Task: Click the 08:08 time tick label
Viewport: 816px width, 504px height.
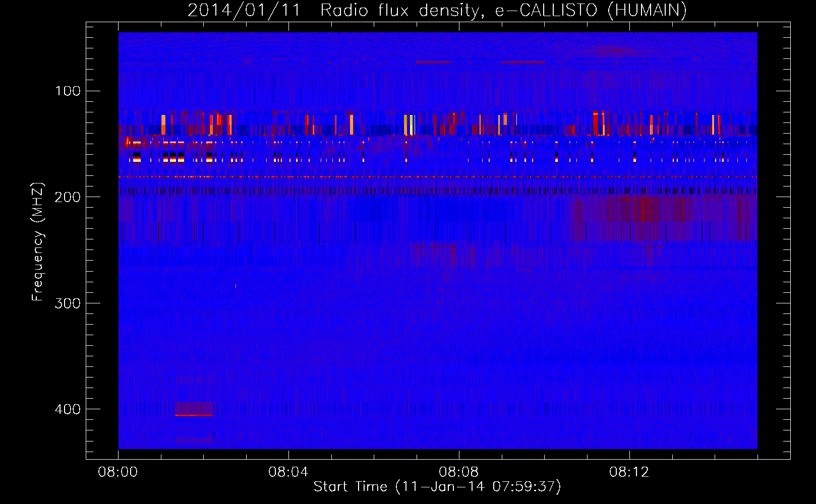Action: pos(459,472)
